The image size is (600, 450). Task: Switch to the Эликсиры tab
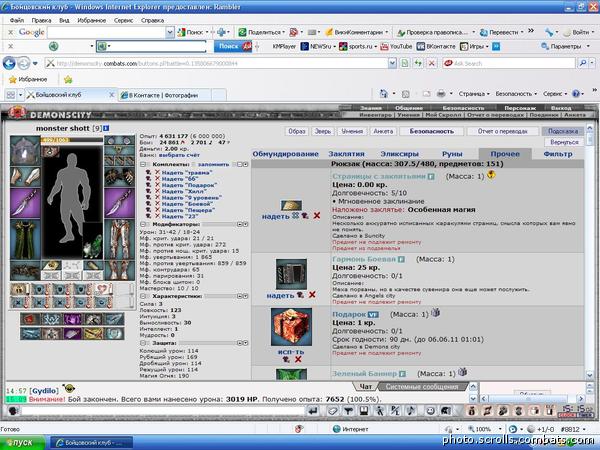coord(399,154)
